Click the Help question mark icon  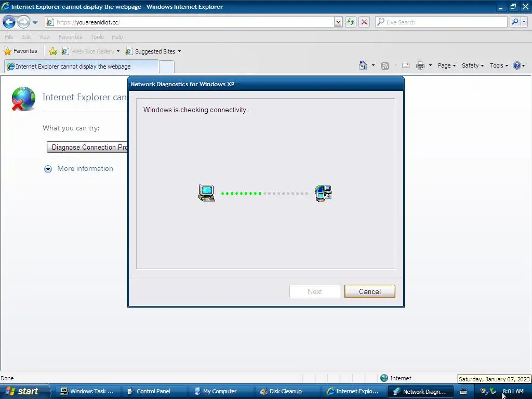(x=517, y=65)
